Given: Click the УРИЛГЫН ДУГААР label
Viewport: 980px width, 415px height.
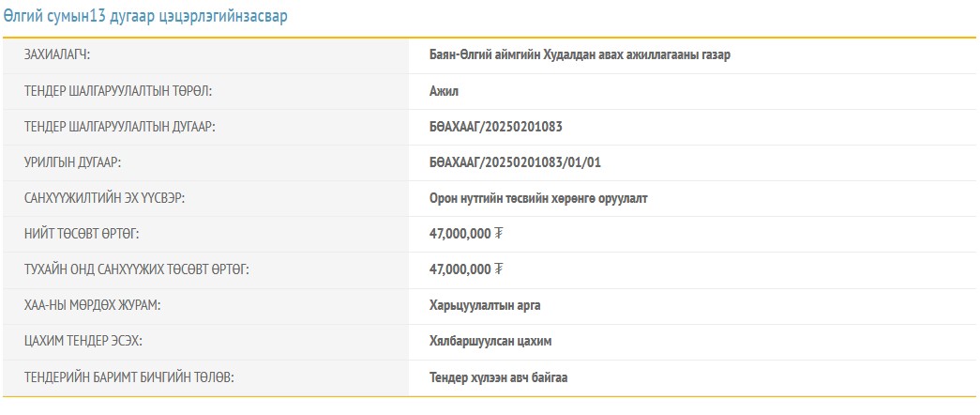Looking at the screenshot, I should pos(71,162).
